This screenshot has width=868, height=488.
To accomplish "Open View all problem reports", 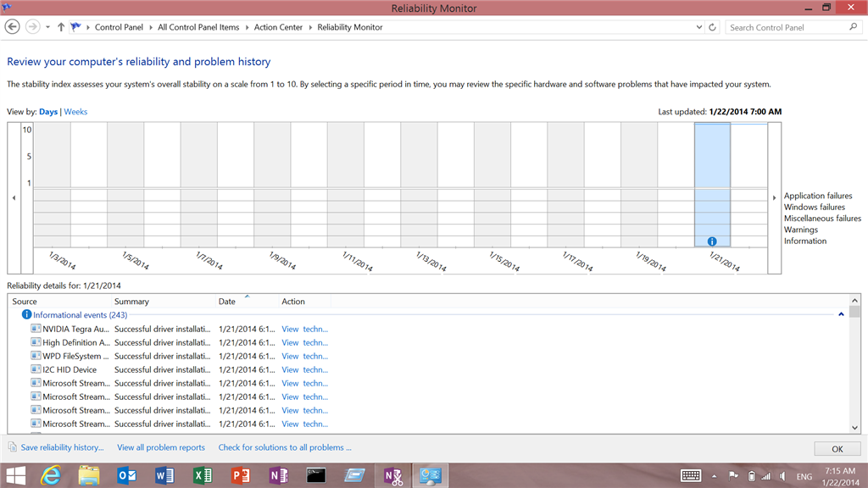I will 160,447.
